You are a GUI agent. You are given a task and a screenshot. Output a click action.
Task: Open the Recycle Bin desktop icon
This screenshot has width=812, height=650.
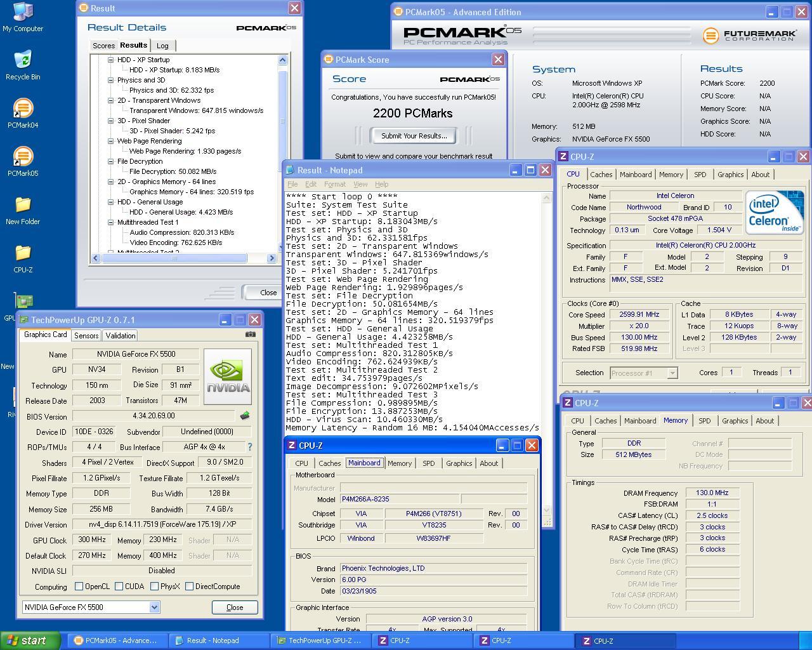click(23, 65)
